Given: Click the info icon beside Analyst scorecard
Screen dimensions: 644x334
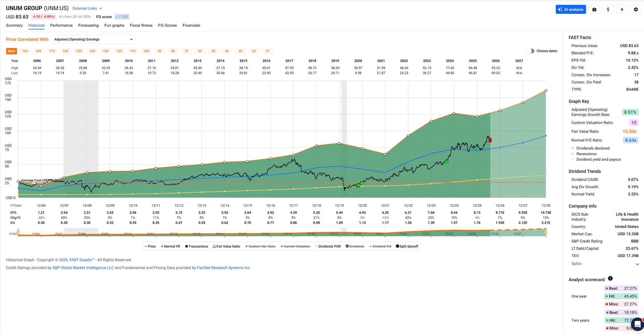Looking at the screenshot, I should tap(610, 278).
